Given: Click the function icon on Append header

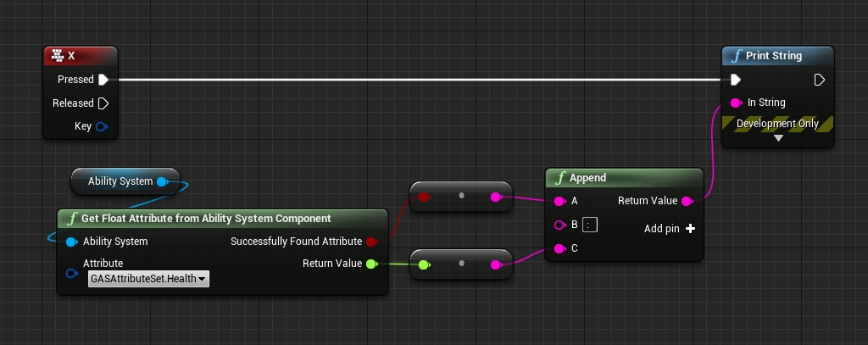Looking at the screenshot, I should (x=561, y=178).
